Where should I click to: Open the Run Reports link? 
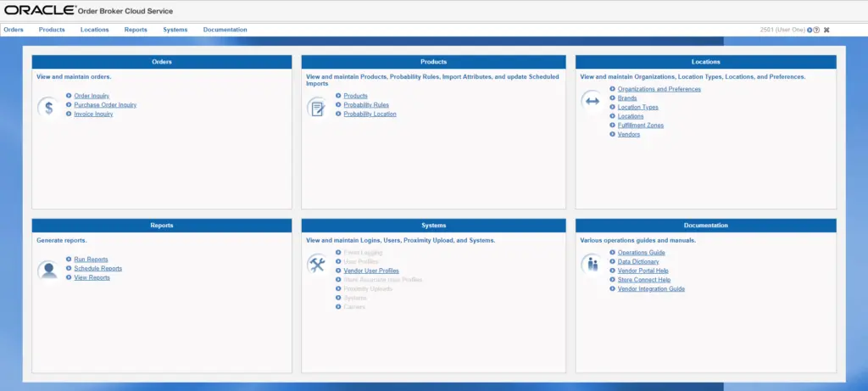(x=91, y=260)
